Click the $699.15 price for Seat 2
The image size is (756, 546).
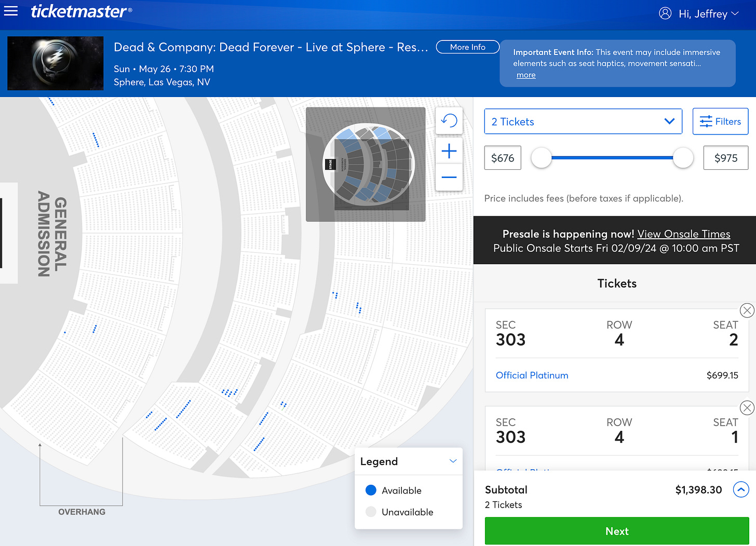[722, 375]
